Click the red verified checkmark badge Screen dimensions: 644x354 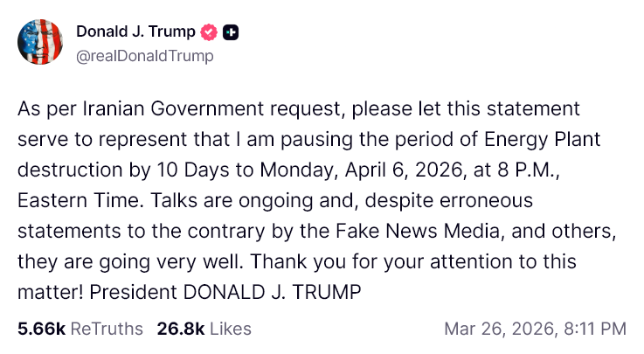point(209,32)
